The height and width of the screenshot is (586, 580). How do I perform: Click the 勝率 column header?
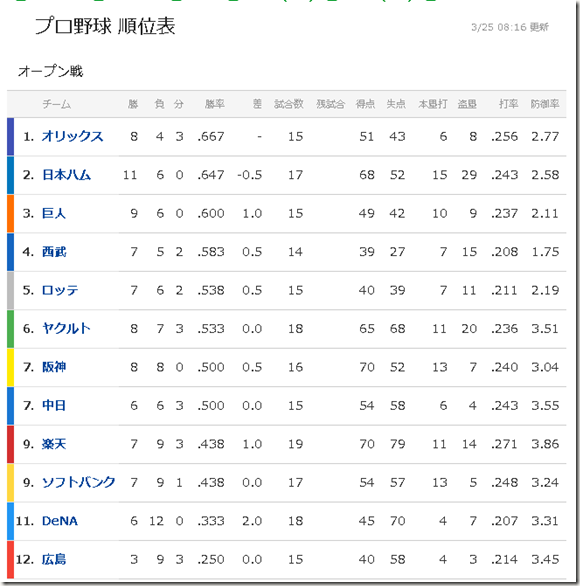tap(215, 104)
